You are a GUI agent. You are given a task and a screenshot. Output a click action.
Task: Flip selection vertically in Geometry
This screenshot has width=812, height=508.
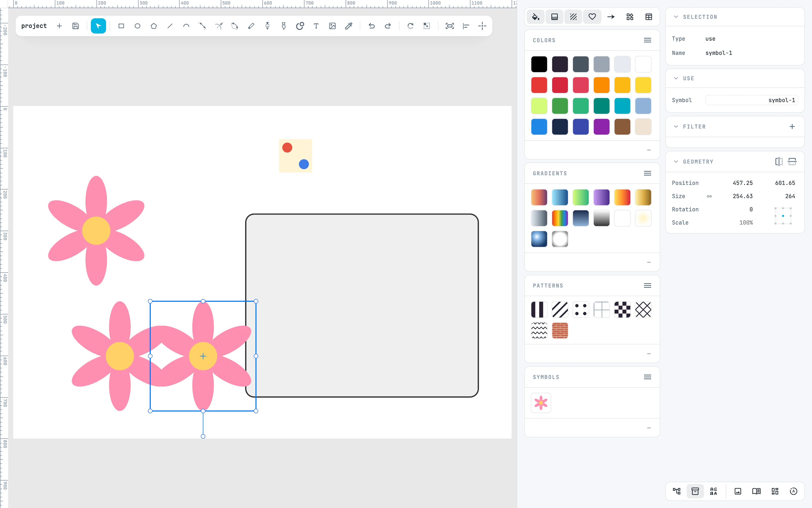(792, 162)
